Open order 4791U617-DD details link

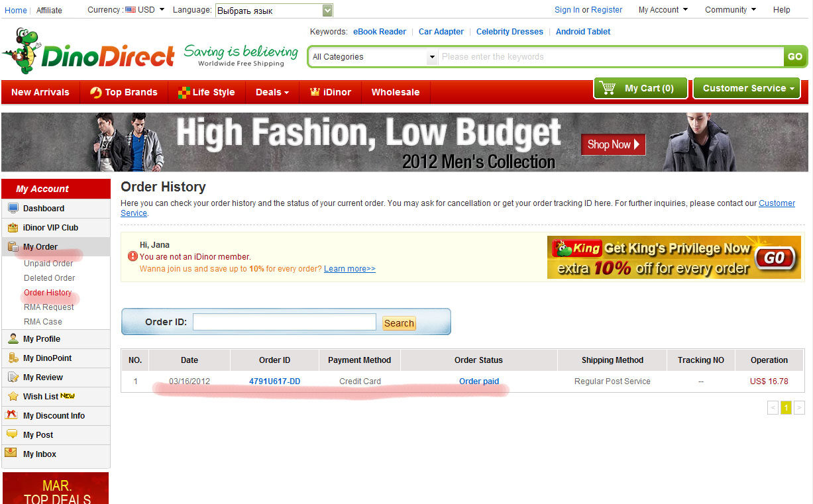pos(274,381)
